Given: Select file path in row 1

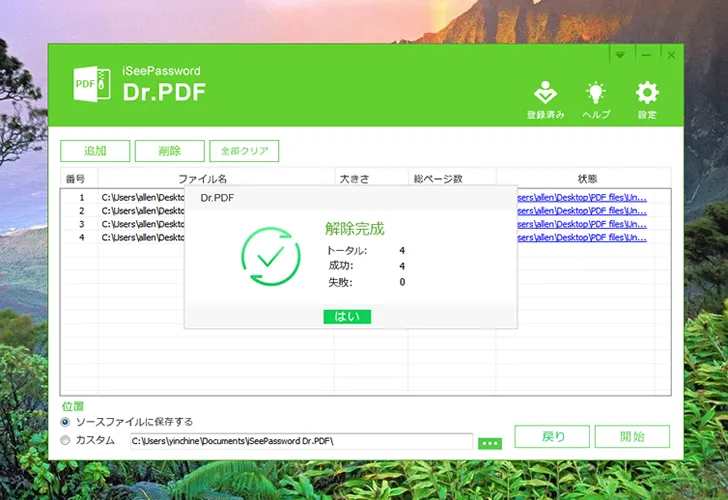Looking at the screenshot, I should [x=143, y=197].
